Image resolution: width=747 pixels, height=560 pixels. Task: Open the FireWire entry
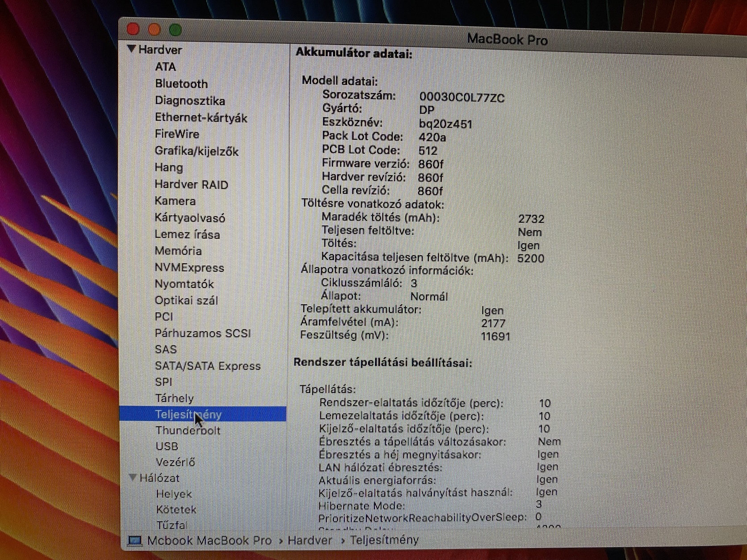pyautogui.click(x=177, y=134)
